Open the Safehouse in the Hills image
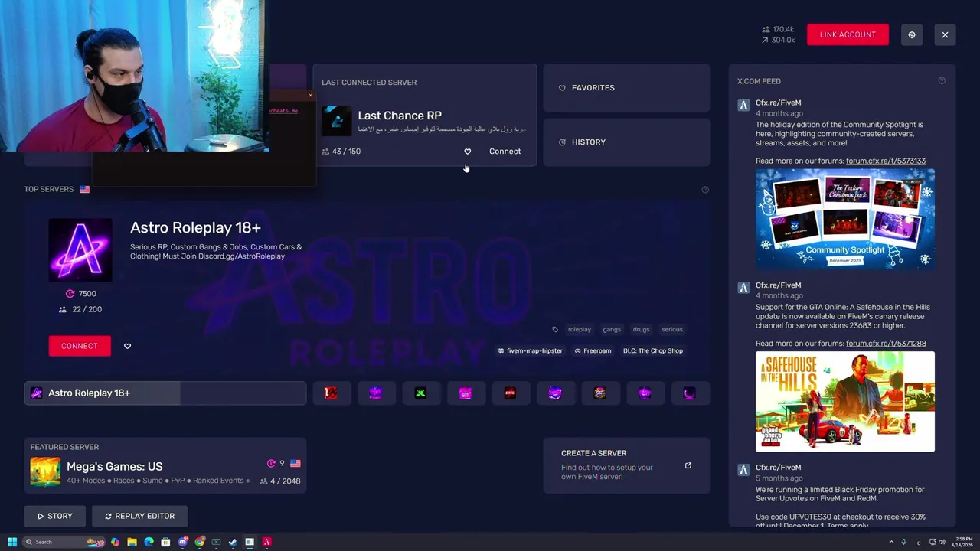The height and width of the screenshot is (551, 980). pyautogui.click(x=845, y=401)
